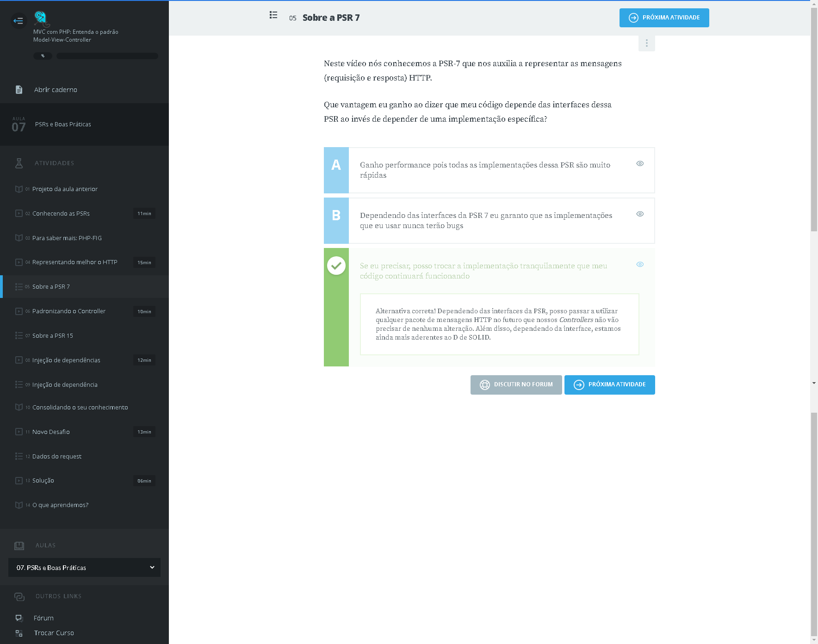Screen dimensions: 818x644
Task: Open the three-dot options menu
Action: tap(646, 43)
